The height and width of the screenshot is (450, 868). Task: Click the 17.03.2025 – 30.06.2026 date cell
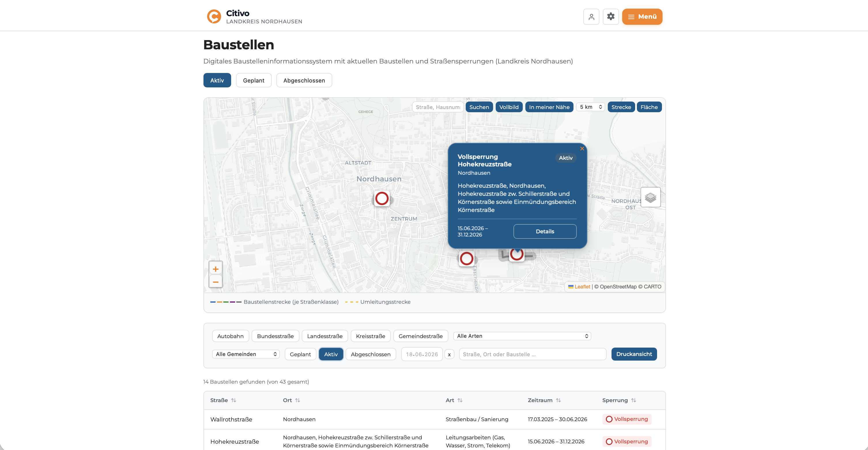pos(557,419)
